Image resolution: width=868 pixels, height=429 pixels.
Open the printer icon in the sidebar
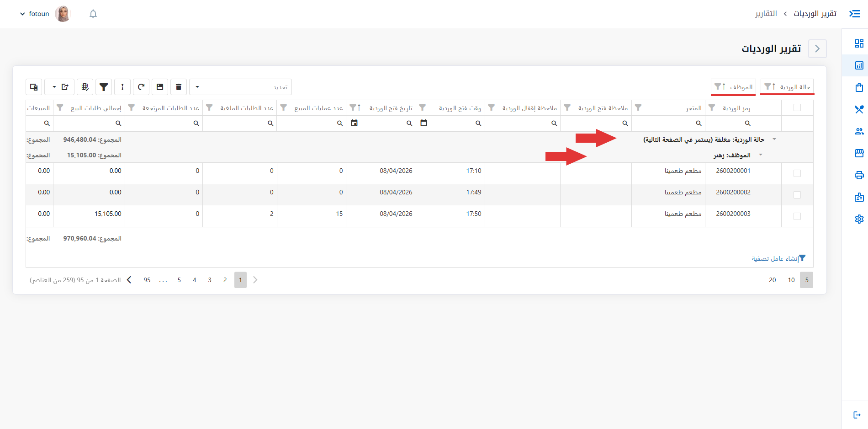point(859,175)
